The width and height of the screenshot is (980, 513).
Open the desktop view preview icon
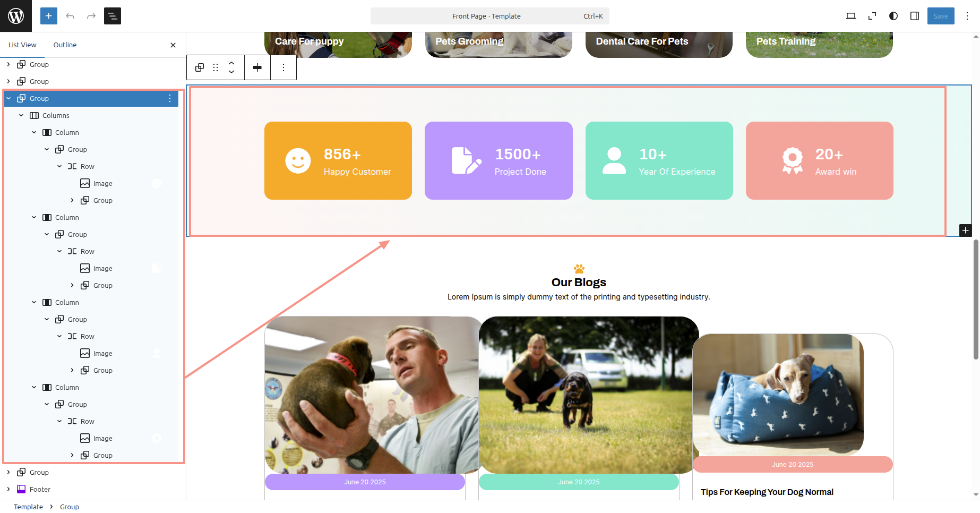click(x=851, y=16)
